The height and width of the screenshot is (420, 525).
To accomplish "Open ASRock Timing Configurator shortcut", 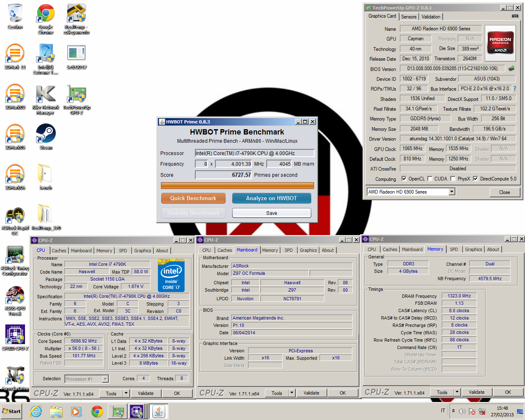I will (15, 261).
